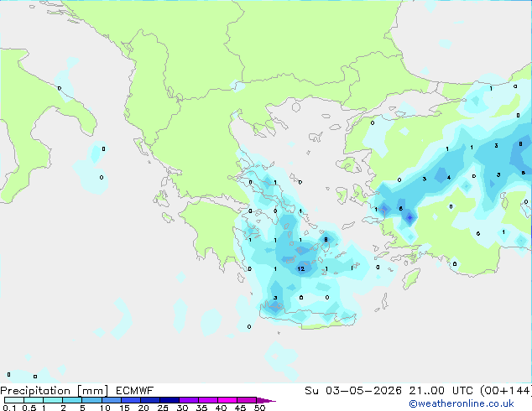Click the 'Su 03-05-2026' forecast date text
This screenshot has width=532, height=411.
[x=353, y=391]
